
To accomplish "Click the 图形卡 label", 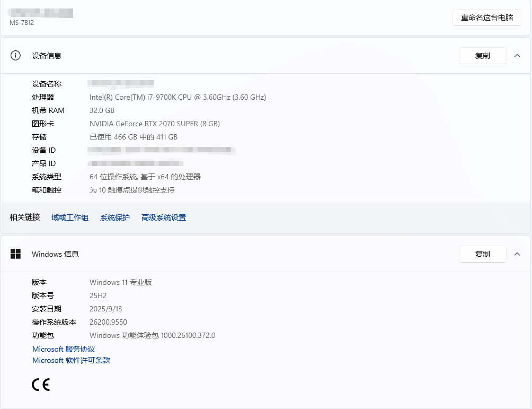I will [x=43, y=124].
